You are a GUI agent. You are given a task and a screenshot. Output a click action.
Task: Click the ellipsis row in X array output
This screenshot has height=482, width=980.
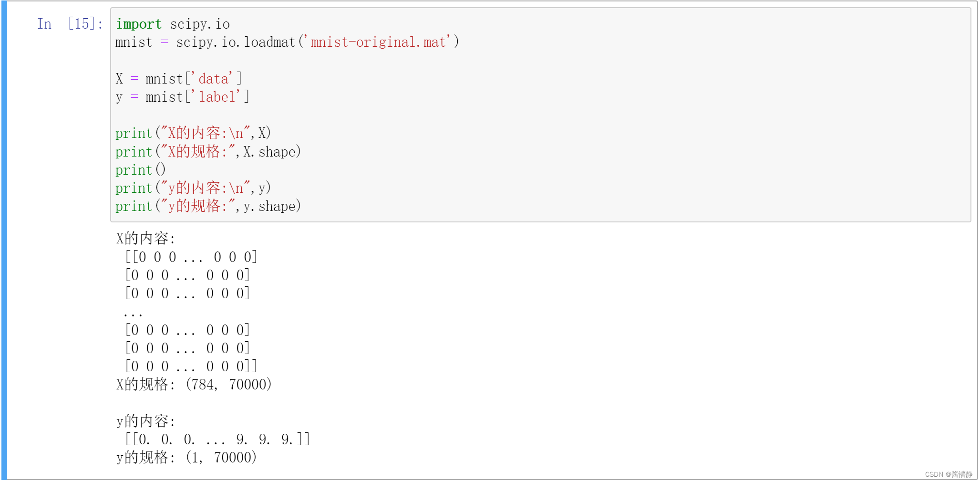133,312
